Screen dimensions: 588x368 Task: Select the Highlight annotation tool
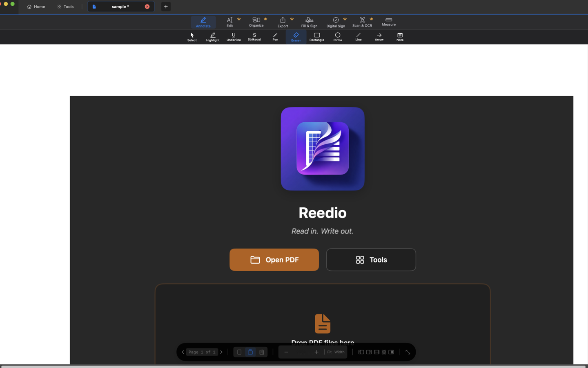click(x=212, y=37)
